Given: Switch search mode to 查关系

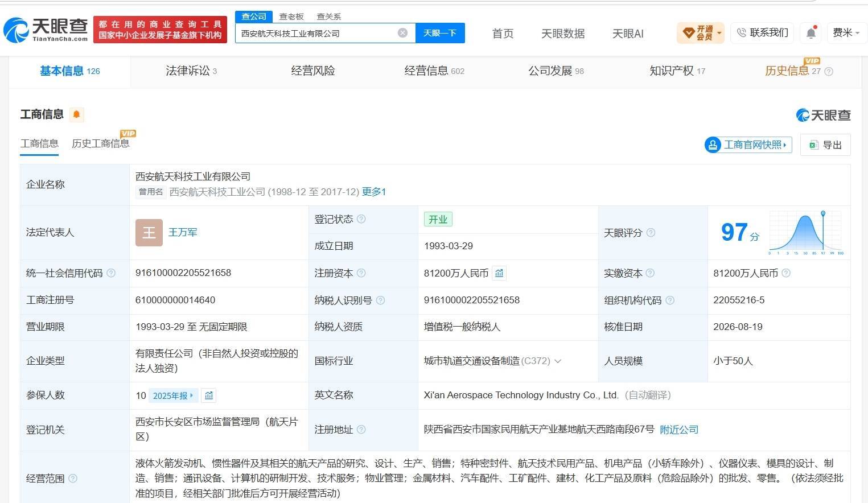Looking at the screenshot, I should 329,17.
